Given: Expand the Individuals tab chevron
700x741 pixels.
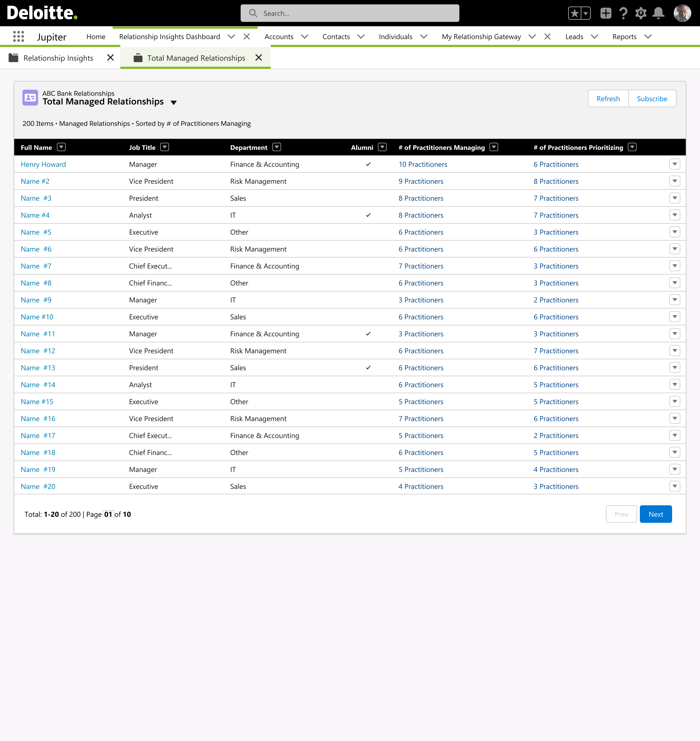Looking at the screenshot, I should [x=424, y=37].
